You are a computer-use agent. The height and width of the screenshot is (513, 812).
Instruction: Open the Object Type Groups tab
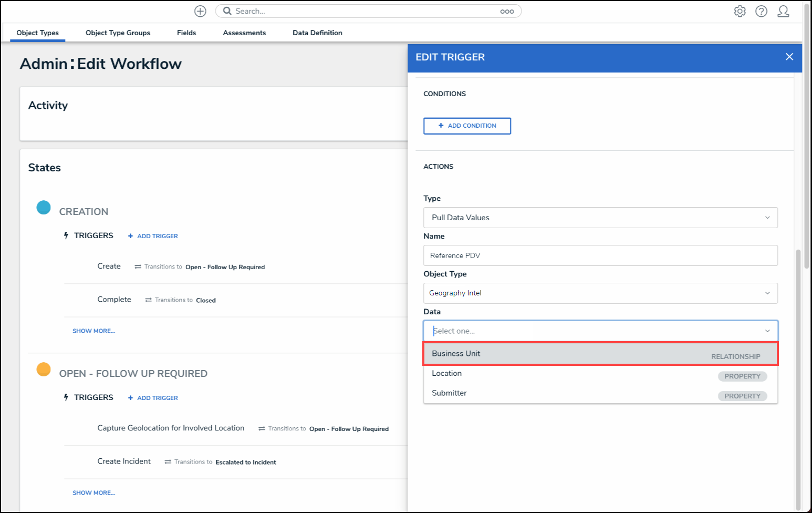[118, 33]
